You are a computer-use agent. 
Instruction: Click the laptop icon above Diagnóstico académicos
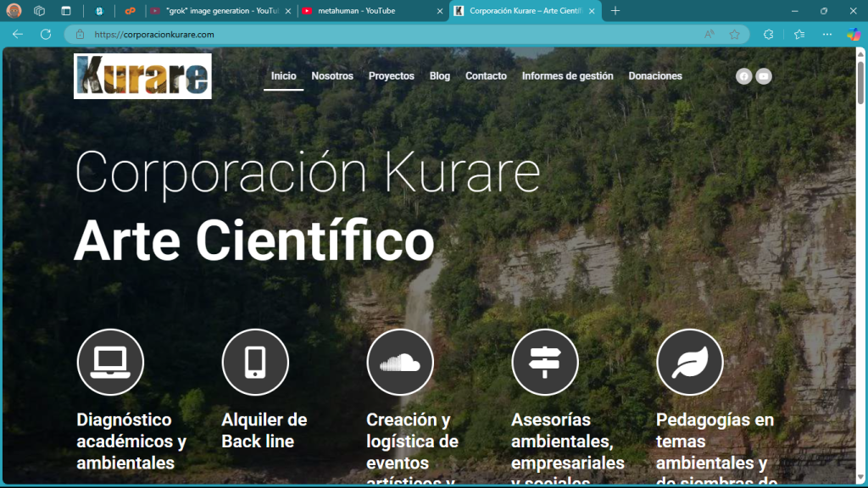(x=110, y=362)
